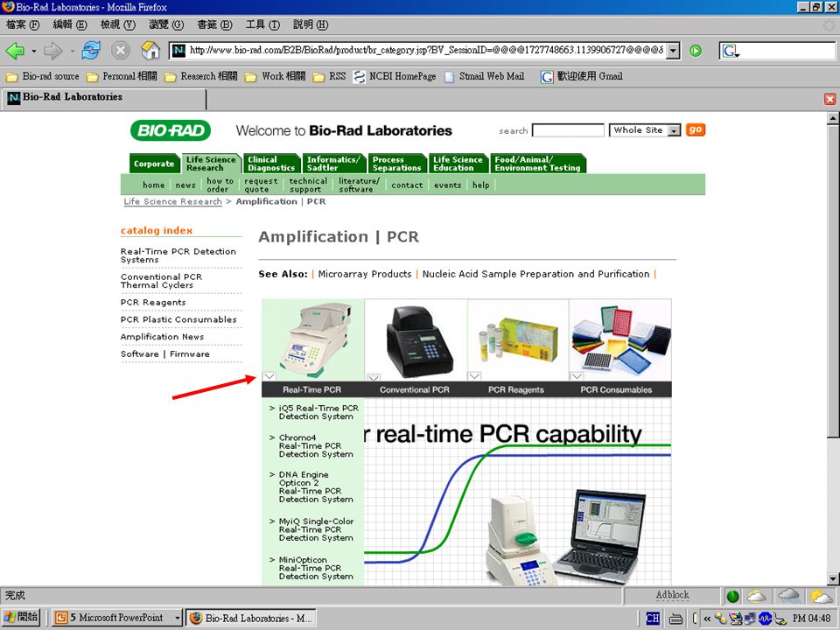The height and width of the screenshot is (630, 840).
Task: Select the Food/Animal/Environment Testing tab
Action: 538,164
